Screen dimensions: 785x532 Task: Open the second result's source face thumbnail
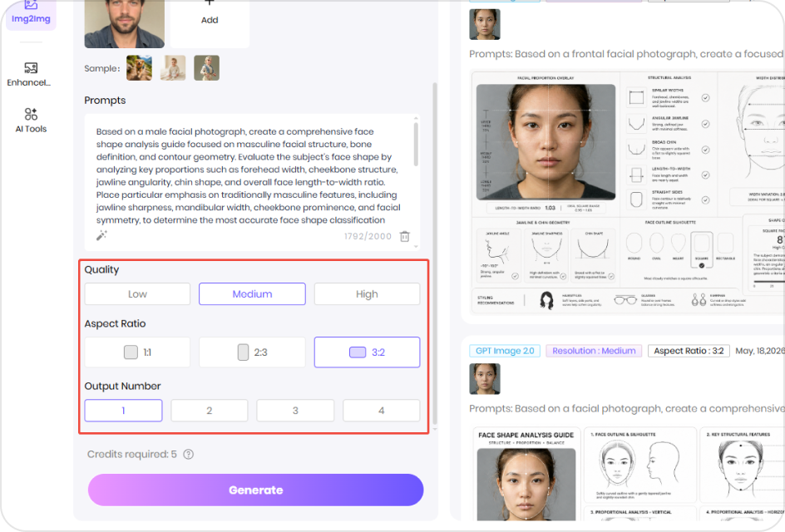(485, 379)
